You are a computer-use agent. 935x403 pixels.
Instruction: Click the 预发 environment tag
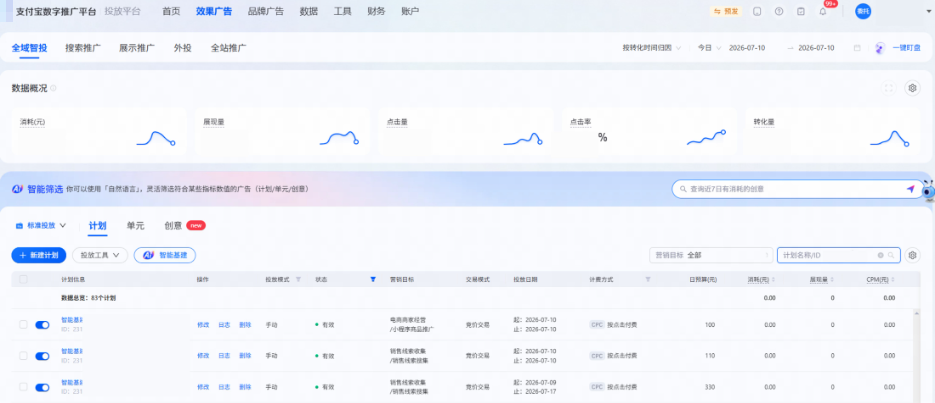[726, 11]
